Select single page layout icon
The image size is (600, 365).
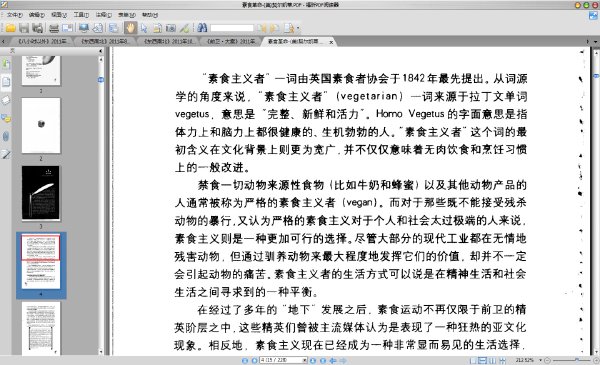[x=473, y=360]
